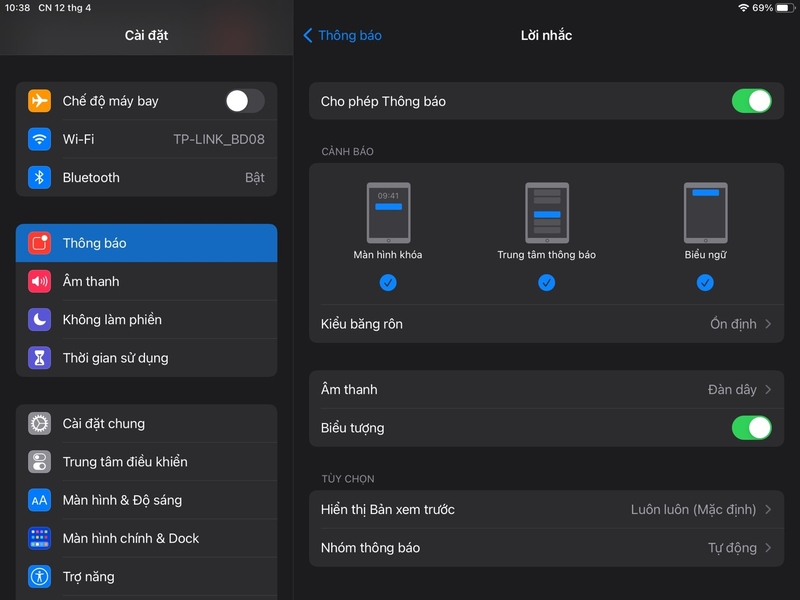Tap the Màn hình chính & Dock icon
The width and height of the screenshot is (800, 600).
coord(39,538)
